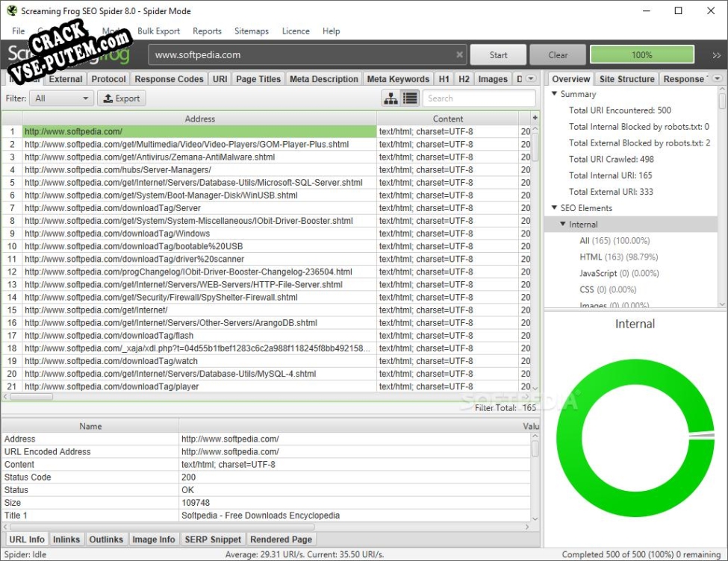Open the Licence menu
The height and width of the screenshot is (561, 728).
coord(296,31)
